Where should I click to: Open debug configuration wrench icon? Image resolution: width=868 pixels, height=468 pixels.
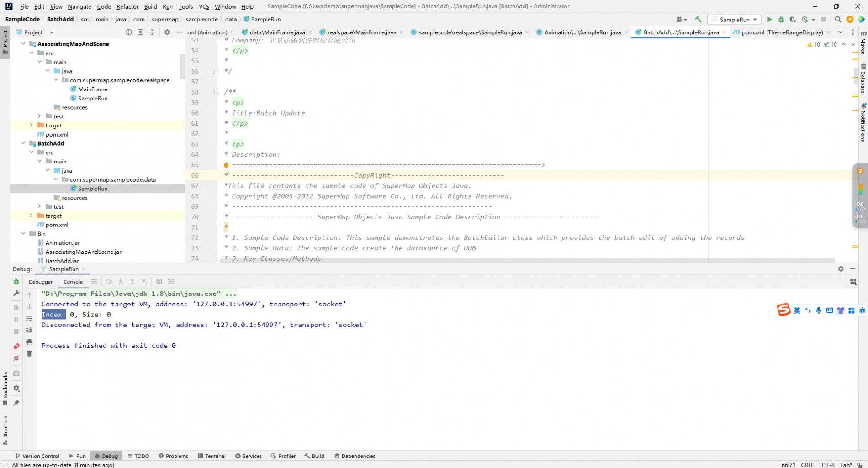tap(16, 293)
